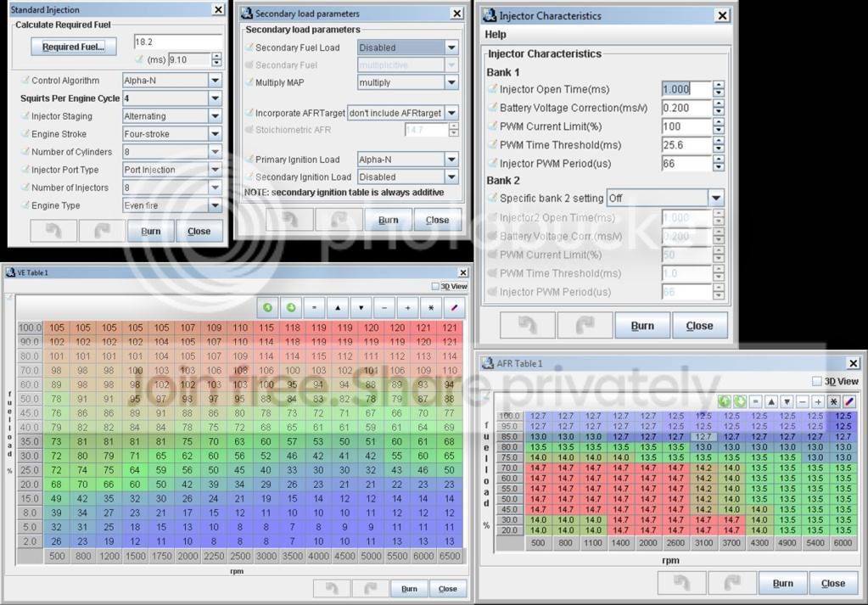Enable the 3D View checkbox in AFR Table 1
Viewport: 868px width, 605px height.
pos(816,381)
